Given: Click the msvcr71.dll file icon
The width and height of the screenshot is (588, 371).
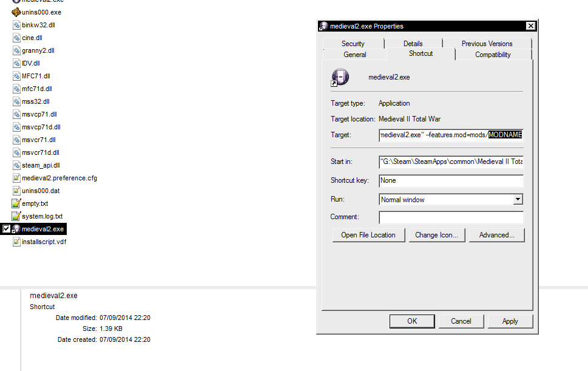Looking at the screenshot, I should pyautogui.click(x=16, y=140).
